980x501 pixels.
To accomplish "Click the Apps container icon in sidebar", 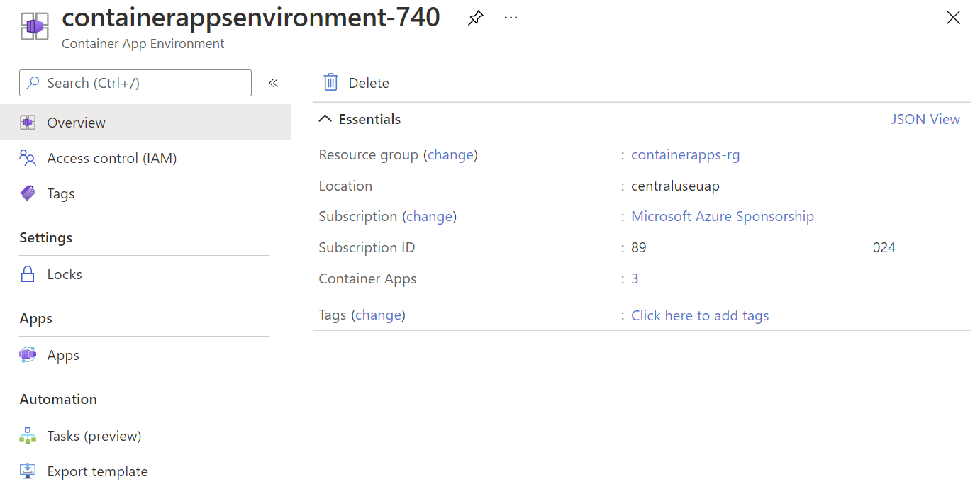I will (x=28, y=355).
